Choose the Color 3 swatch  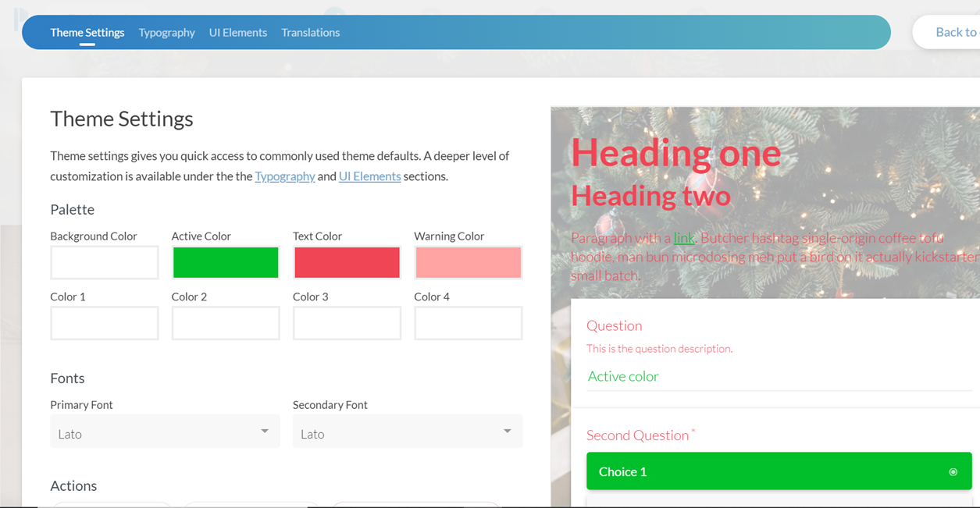[347, 323]
